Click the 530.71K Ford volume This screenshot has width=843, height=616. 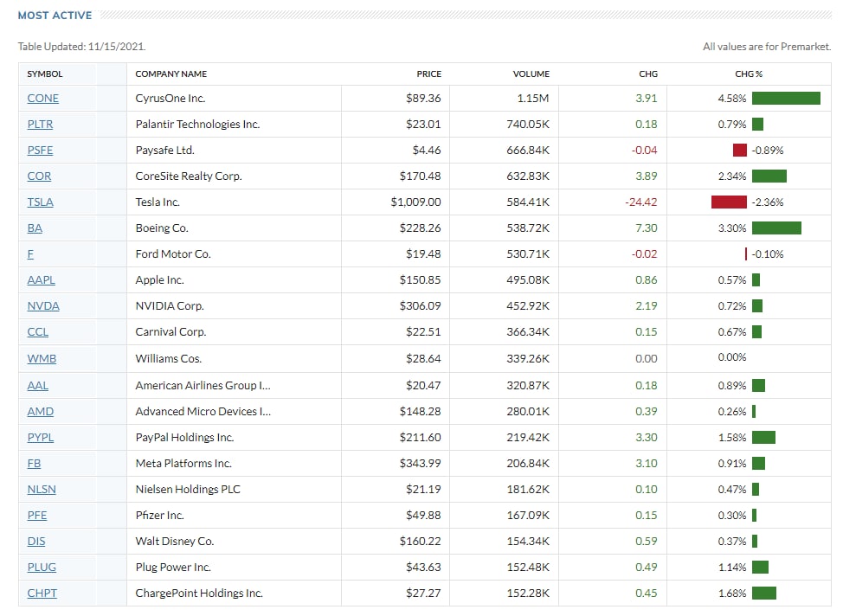point(528,254)
